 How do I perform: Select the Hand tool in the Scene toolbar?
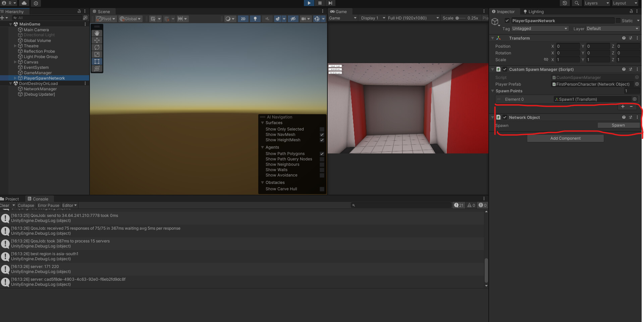tap(97, 33)
